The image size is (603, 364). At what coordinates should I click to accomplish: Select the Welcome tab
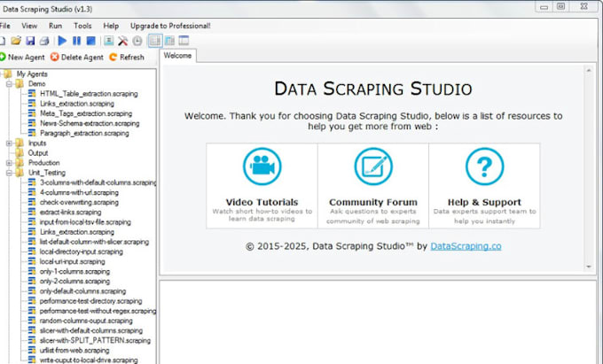pyautogui.click(x=177, y=56)
